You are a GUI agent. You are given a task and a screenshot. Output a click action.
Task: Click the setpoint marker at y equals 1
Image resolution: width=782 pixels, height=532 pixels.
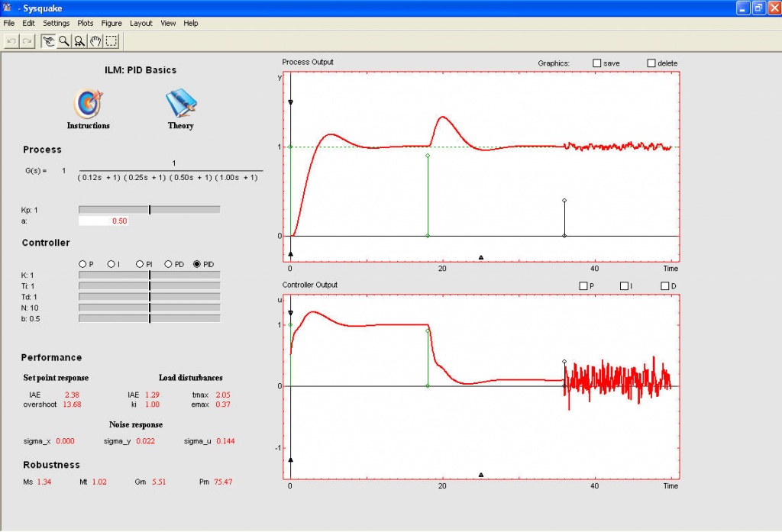290,147
